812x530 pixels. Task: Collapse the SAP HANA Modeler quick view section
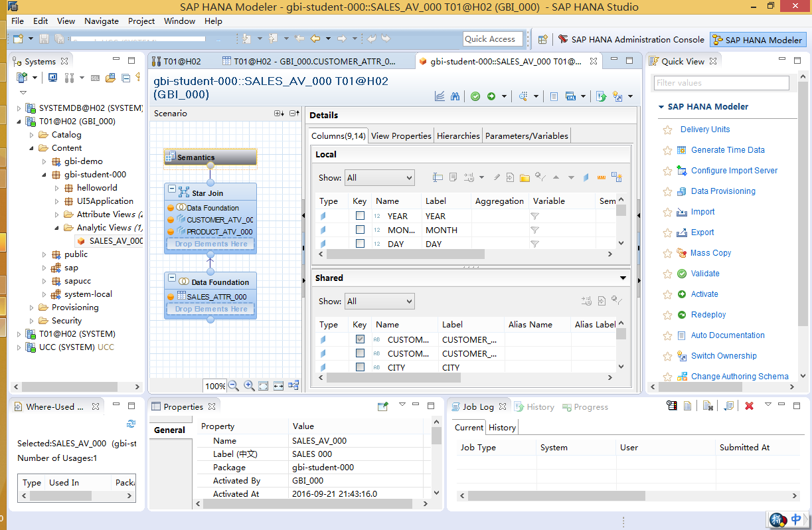click(x=661, y=107)
